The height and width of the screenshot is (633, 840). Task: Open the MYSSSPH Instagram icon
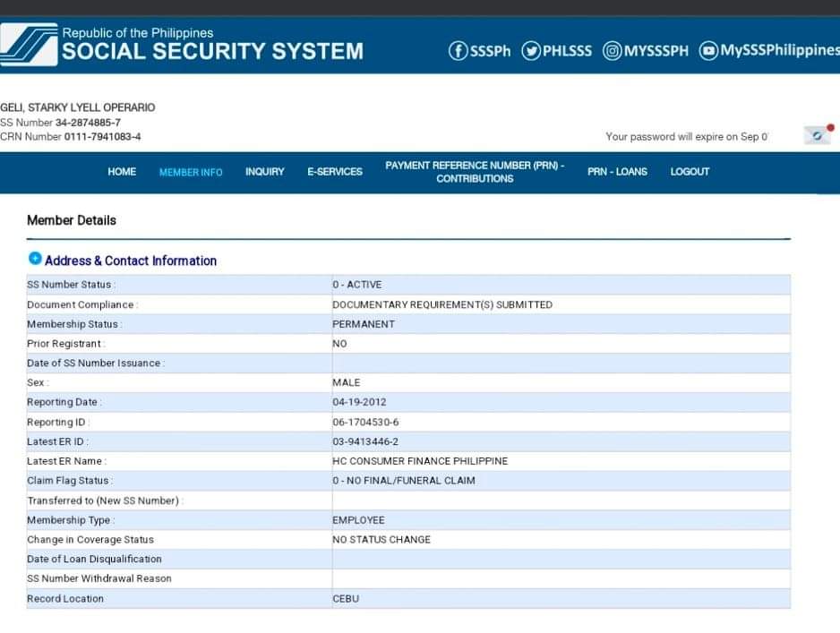(613, 51)
